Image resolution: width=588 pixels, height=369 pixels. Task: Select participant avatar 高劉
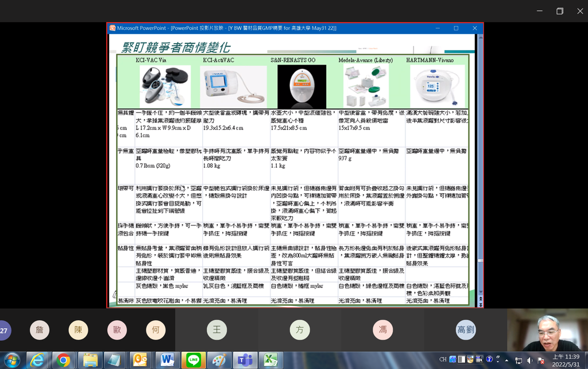point(465,330)
